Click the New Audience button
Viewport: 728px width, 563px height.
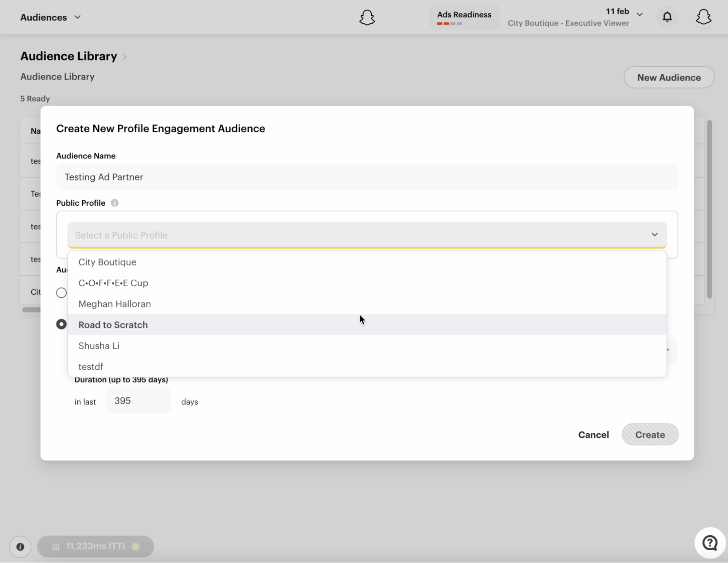tap(669, 77)
